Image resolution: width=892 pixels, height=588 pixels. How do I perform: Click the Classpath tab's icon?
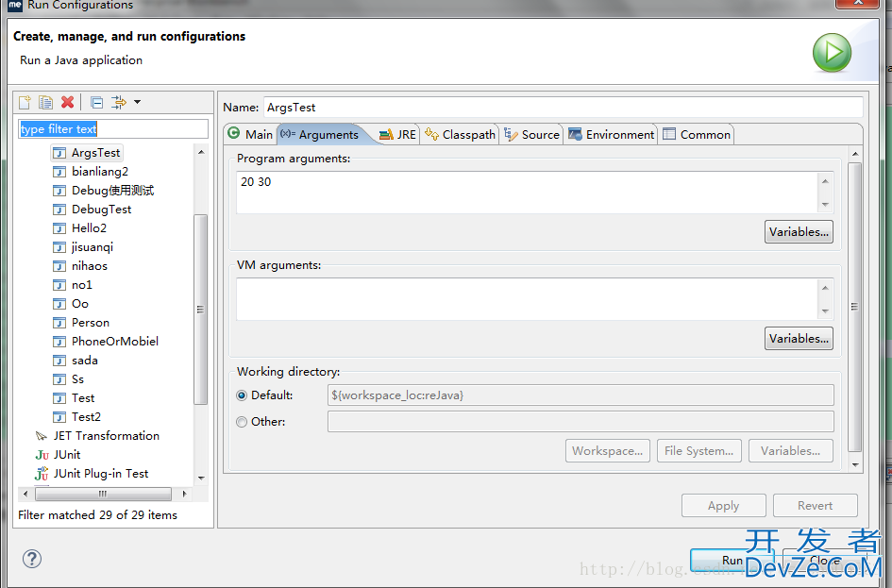coord(431,134)
